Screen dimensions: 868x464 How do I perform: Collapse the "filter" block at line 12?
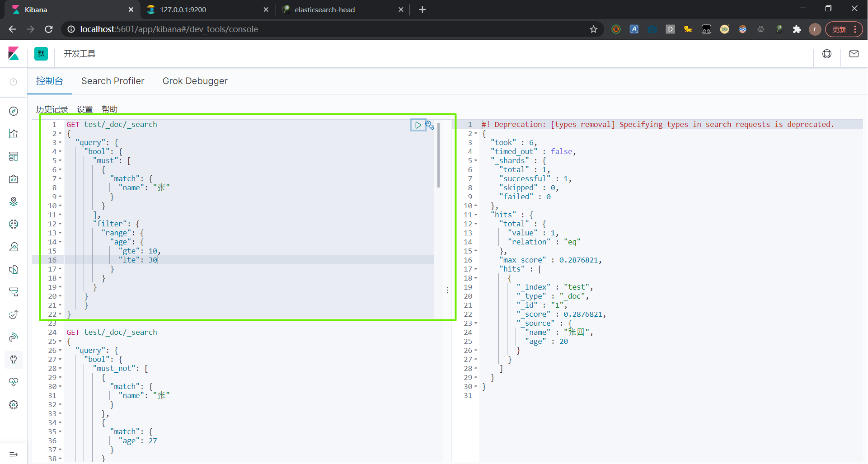pos(60,224)
